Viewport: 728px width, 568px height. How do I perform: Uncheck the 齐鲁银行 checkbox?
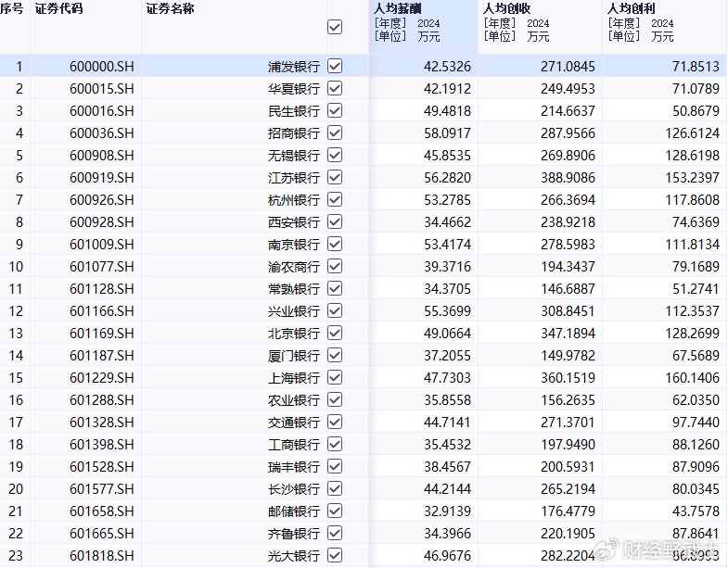point(335,533)
